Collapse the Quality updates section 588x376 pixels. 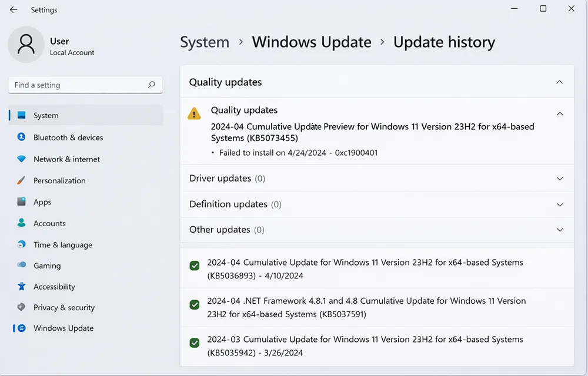point(560,82)
